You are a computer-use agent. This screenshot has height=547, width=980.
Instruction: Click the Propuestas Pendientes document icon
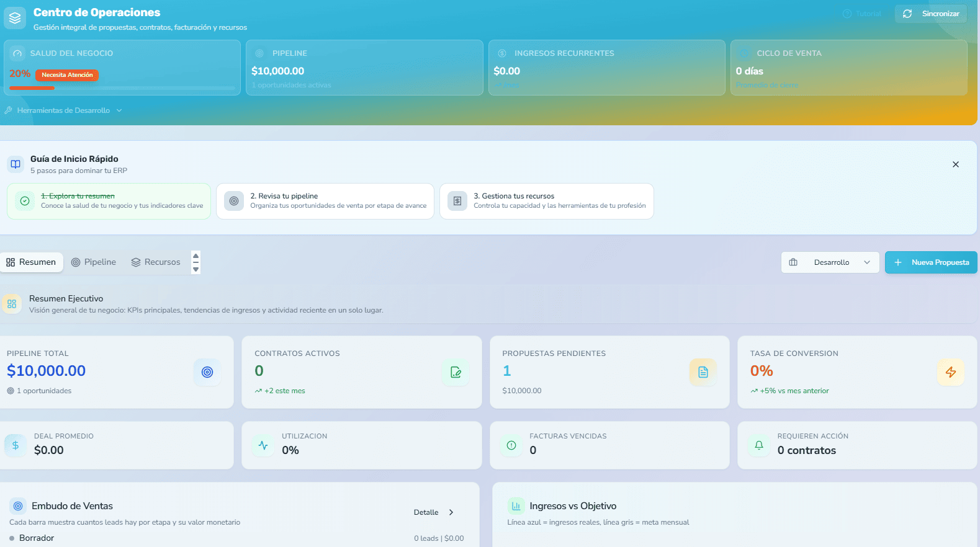click(x=703, y=372)
